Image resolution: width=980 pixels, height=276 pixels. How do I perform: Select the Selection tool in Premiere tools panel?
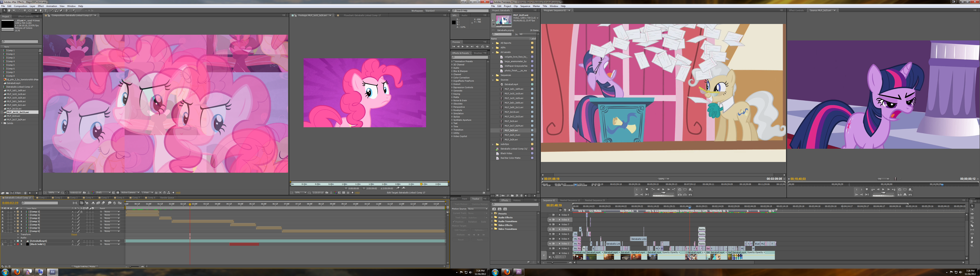click(972, 206)
